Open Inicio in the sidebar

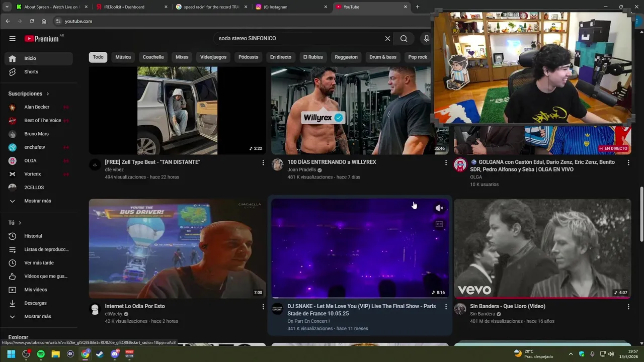tap(38, 58)
